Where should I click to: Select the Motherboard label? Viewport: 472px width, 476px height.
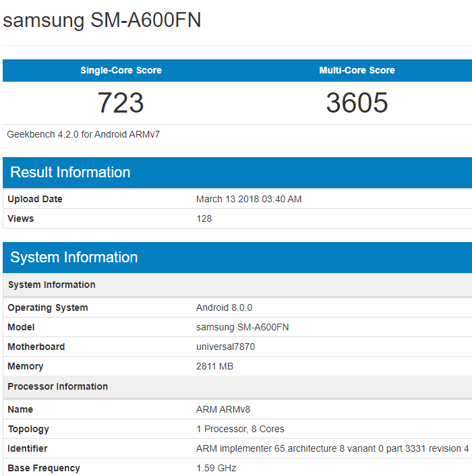click(36, 347)
